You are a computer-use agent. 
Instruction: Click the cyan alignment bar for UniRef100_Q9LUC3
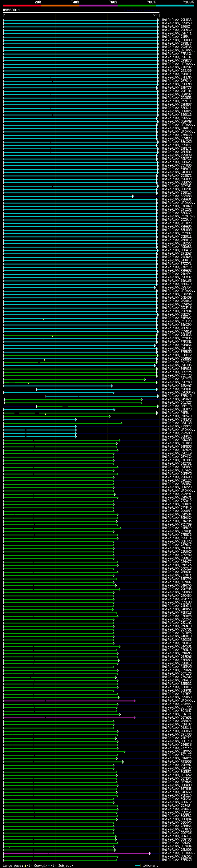pyautogui.click(x=81, y=20)
